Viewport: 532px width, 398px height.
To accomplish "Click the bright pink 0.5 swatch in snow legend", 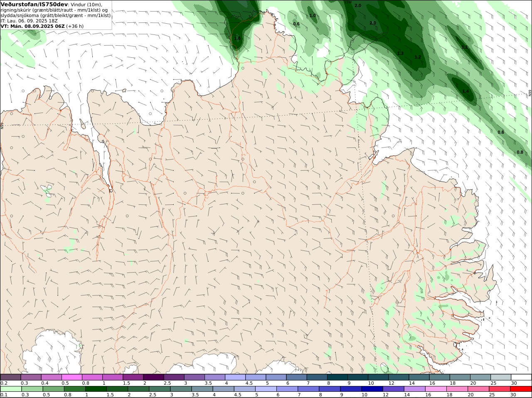I will click(71, 377).
